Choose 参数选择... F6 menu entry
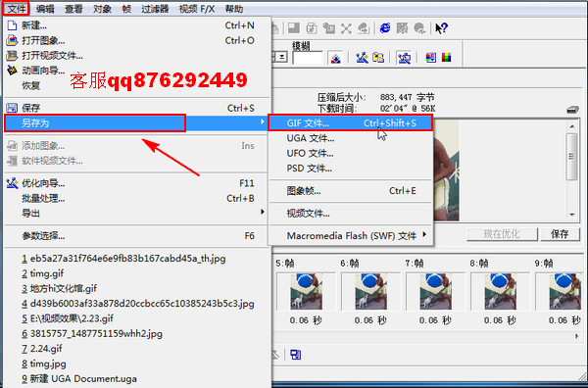Viewport: 588px width, 388px height. click(x=136, y=236)
